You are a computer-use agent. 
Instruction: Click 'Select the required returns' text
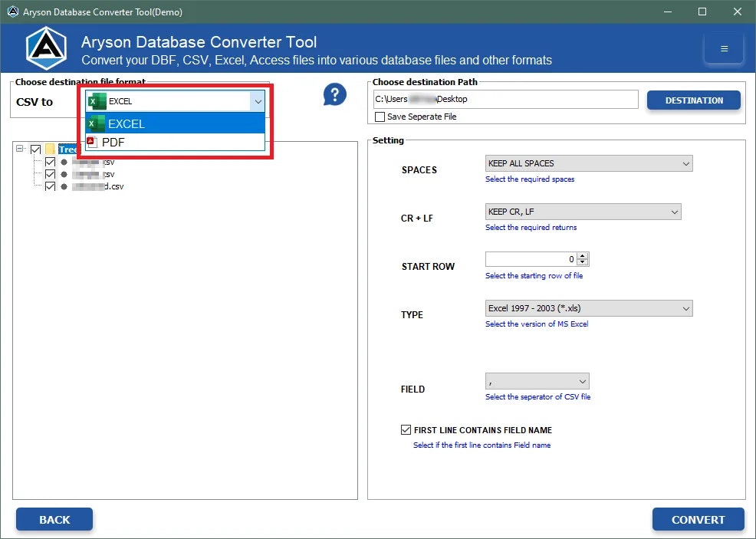click(x=531, y=227)
